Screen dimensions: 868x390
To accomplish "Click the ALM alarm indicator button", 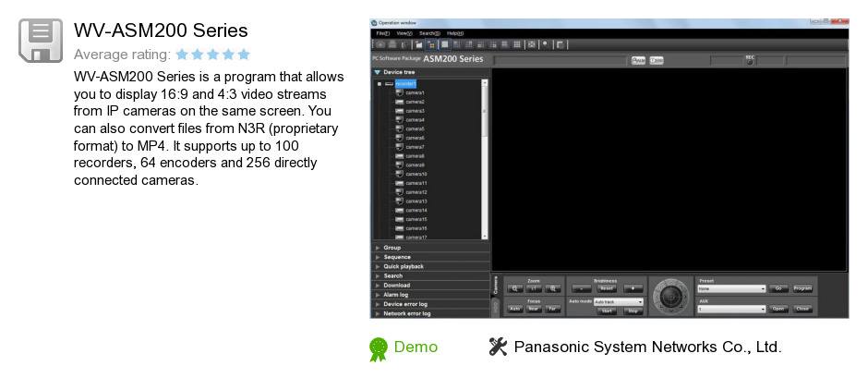I will click(x=638, y=60).
